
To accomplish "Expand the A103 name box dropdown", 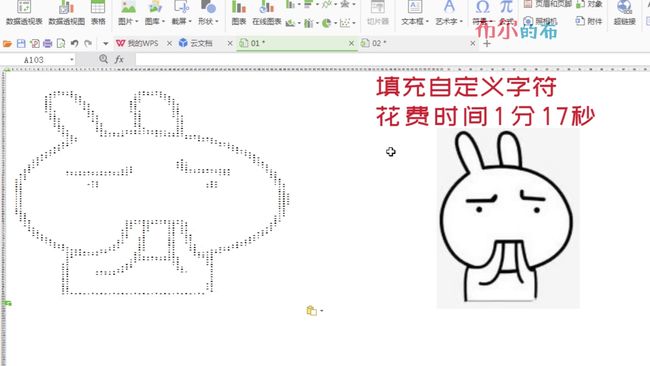I will point(72,60).
